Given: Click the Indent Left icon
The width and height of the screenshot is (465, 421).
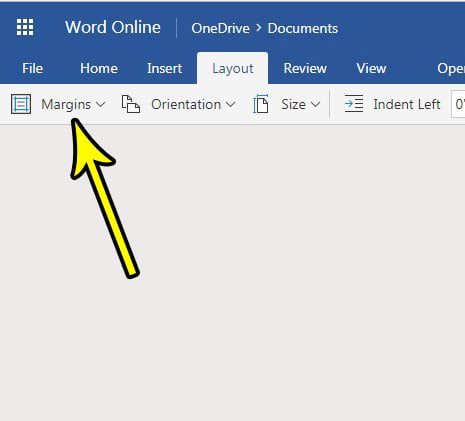Looking at the screenshot, I should coord(354,104).
